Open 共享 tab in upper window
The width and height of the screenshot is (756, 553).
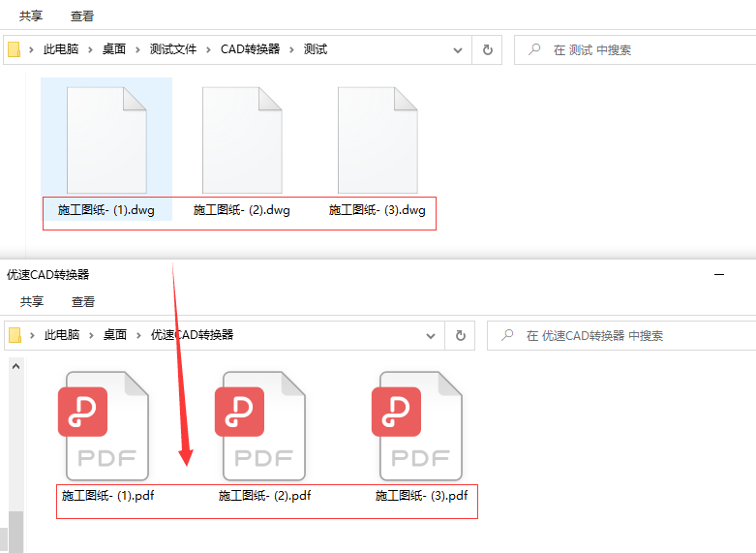coord(31,15)
